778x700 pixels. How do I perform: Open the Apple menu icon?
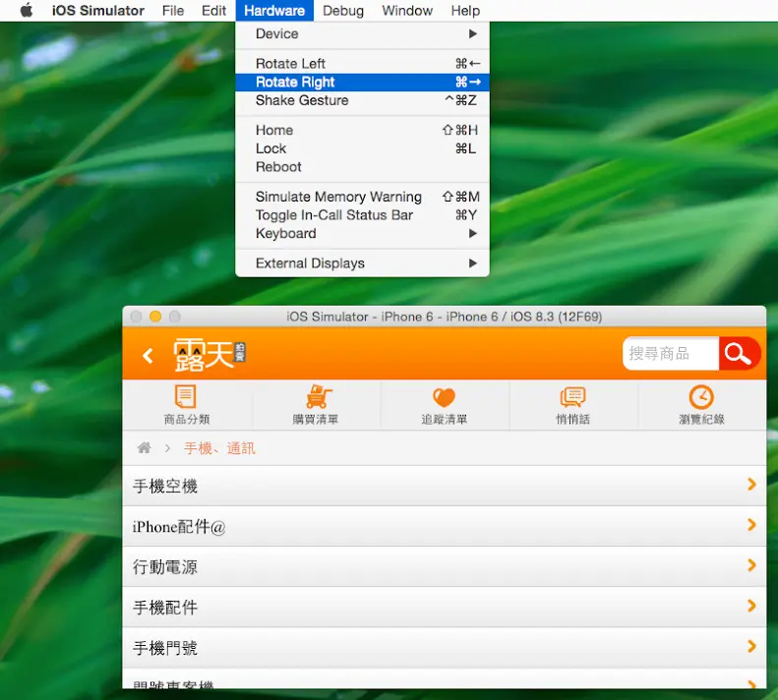pyautogui.click(x=27, y=11)
